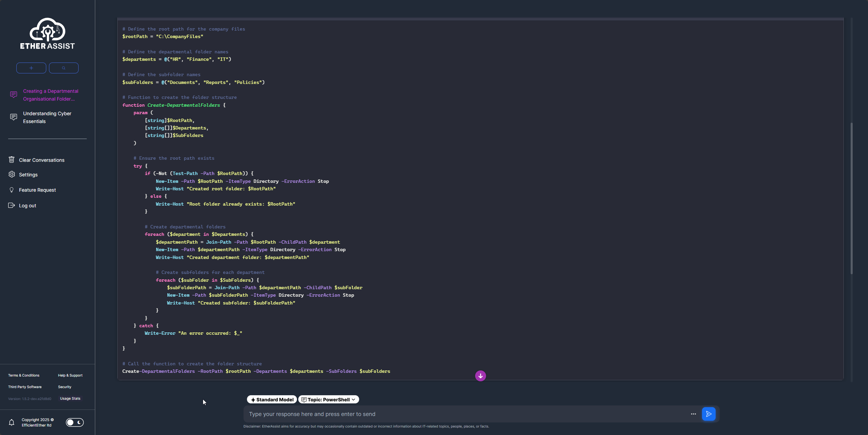
Task: Click the Standard Model selector
Action: (272, 400)
